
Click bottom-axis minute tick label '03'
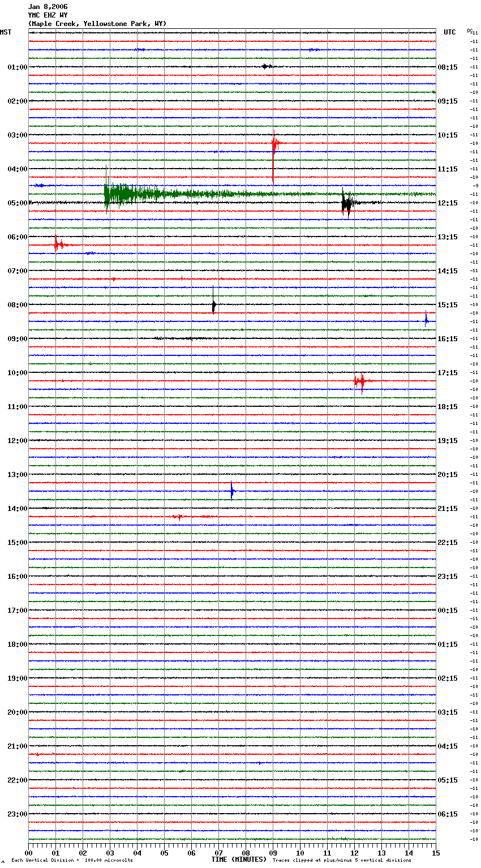coord(110,853)
